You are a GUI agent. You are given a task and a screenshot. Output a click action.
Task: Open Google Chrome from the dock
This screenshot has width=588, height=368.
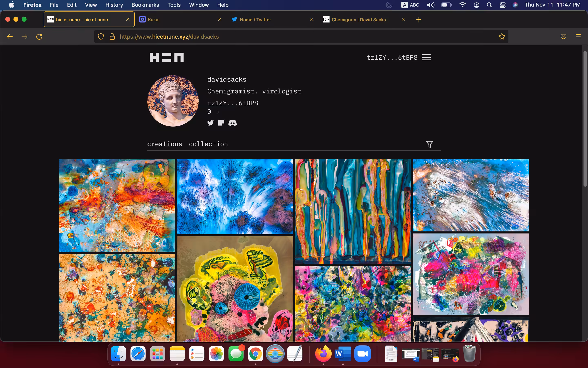coord(255,354)
